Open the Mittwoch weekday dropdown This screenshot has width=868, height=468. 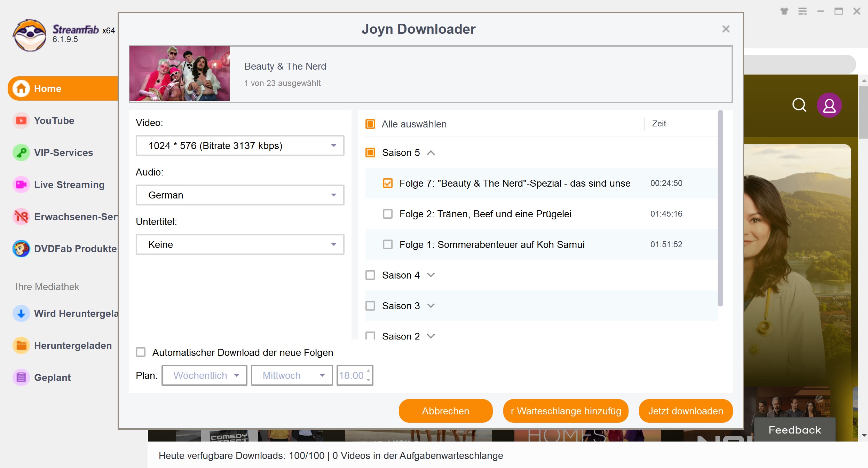[x=292, y=375]
